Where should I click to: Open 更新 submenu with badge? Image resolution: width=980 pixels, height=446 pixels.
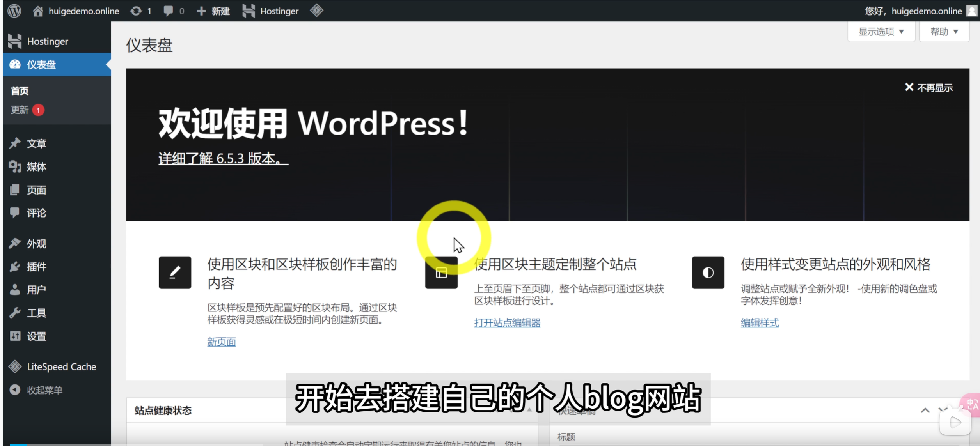27,110
